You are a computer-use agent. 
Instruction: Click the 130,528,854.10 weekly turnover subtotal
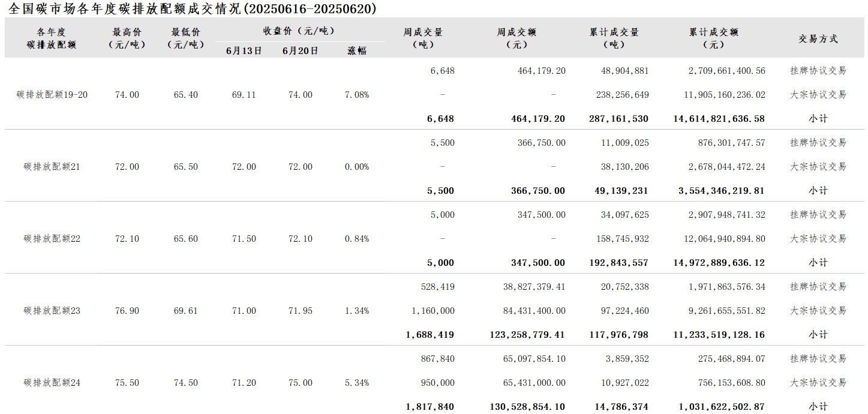click(527, 407)
